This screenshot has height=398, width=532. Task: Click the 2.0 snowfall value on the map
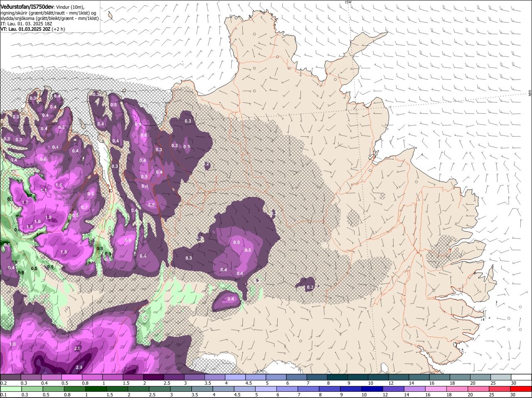point(77,348)
